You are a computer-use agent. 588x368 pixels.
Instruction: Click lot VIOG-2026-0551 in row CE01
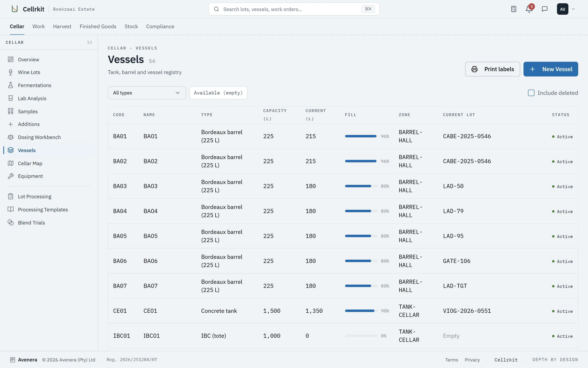coord(467,311)
